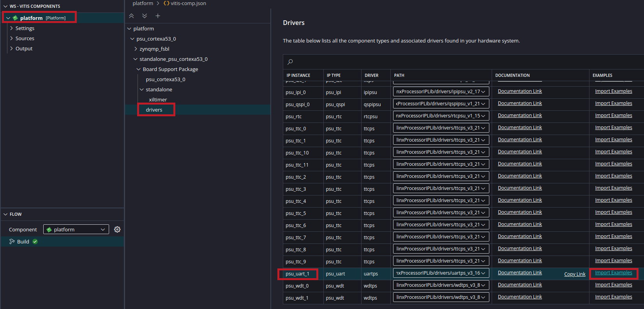Open component settings gear icon in Flow
Viewport: 644px width, 309px height.
tap(117, 229)
